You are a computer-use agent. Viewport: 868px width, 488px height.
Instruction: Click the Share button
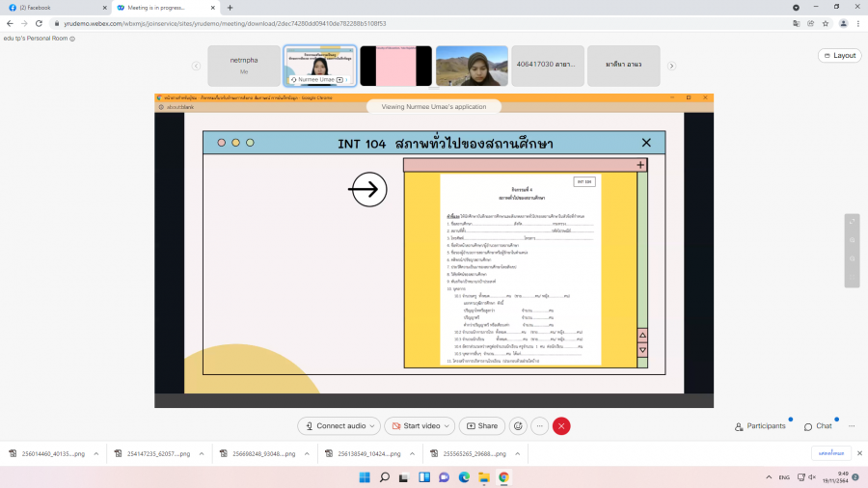click(x=481, y=425)
